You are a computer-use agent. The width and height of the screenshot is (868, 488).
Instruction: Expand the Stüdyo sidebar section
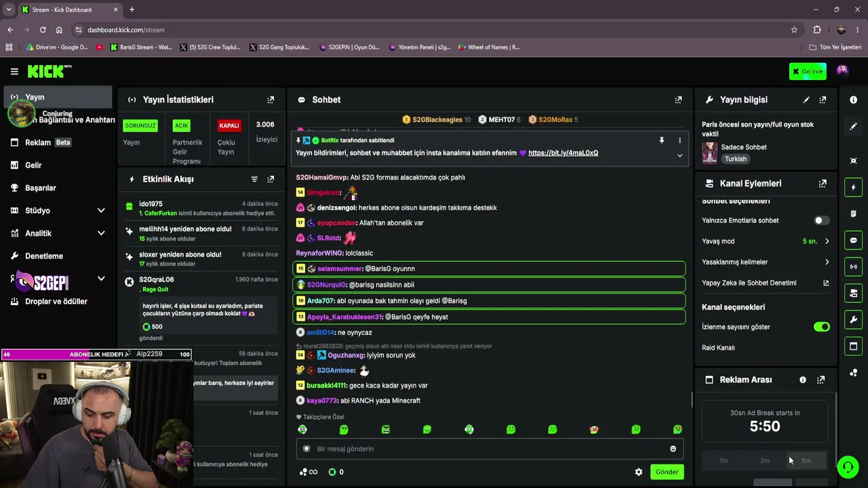click(x=101, y=211)
